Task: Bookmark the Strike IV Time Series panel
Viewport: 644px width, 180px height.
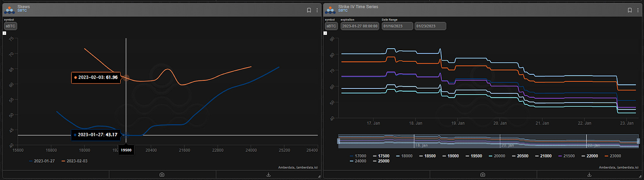Action: point(629,10)
